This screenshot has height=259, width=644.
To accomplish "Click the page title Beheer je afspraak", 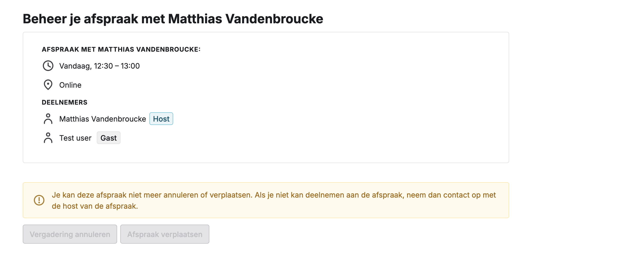I will 173,19.
